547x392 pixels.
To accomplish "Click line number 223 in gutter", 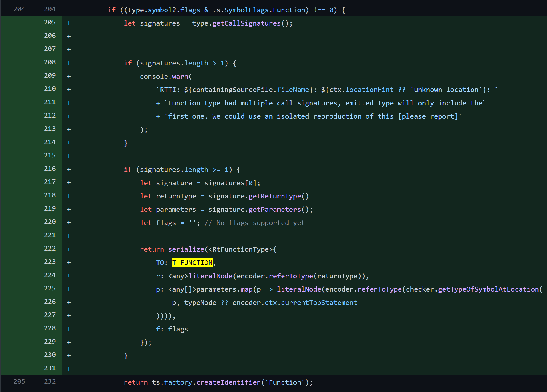I will [x=50, y=262].
